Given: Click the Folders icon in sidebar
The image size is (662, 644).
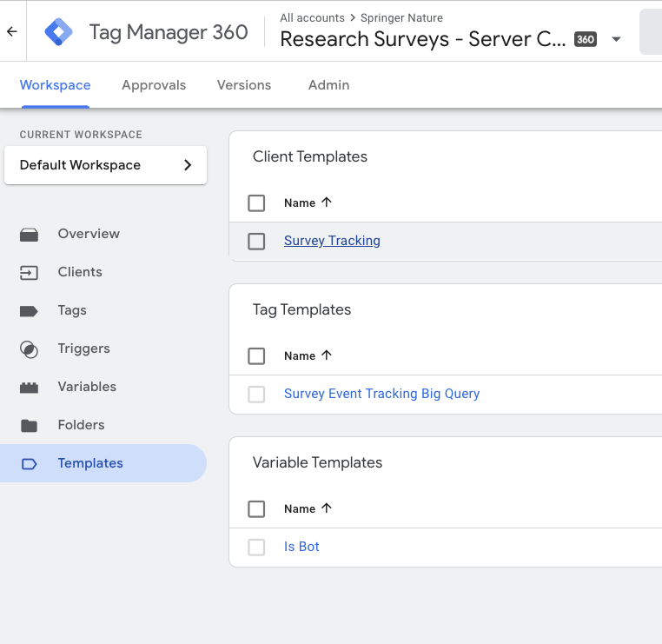Looking at the screenshot, I should pos(29,426).
